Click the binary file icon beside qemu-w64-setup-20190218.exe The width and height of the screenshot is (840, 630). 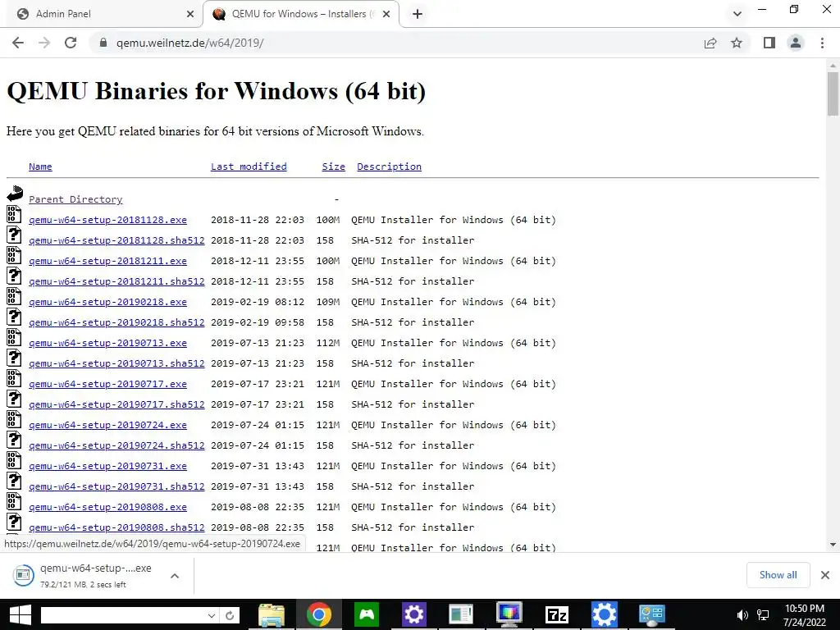[14, 295]
